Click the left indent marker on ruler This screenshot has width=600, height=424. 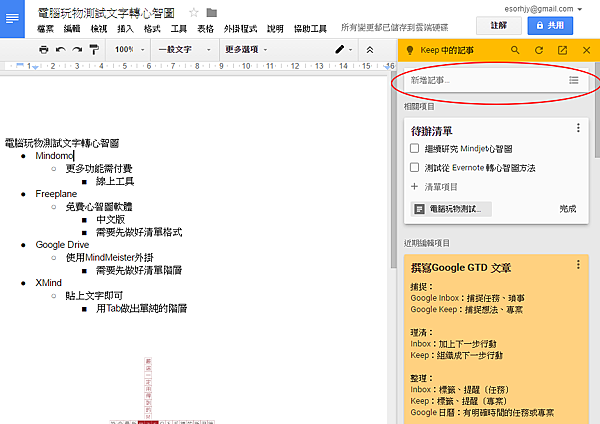click(35, 67)
